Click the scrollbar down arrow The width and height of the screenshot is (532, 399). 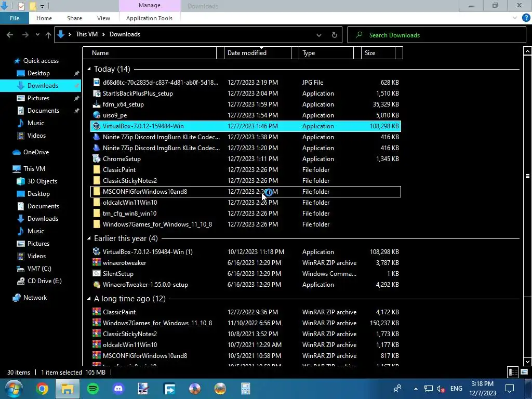(x=527, y=362)
